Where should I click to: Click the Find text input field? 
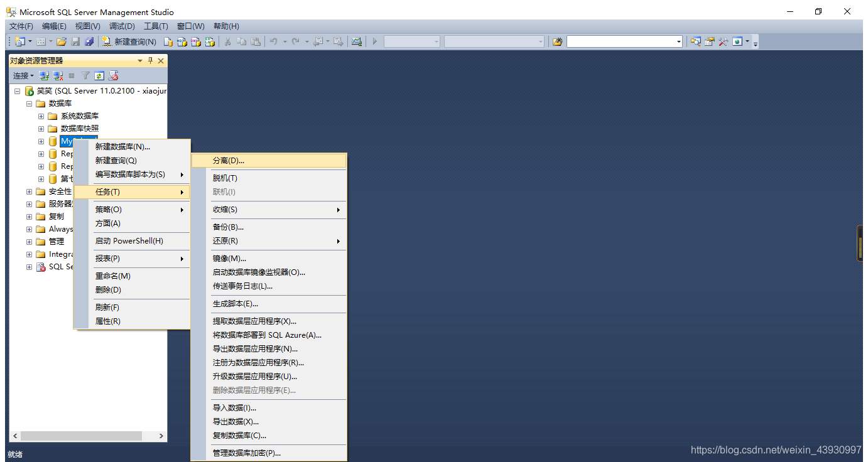click(x=621, y=41)
